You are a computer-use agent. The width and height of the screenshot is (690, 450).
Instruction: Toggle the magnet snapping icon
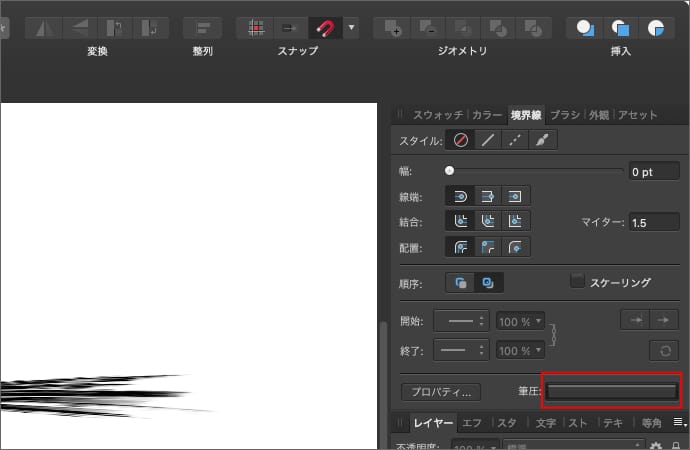pyautogui.click(x=324, y=27)
